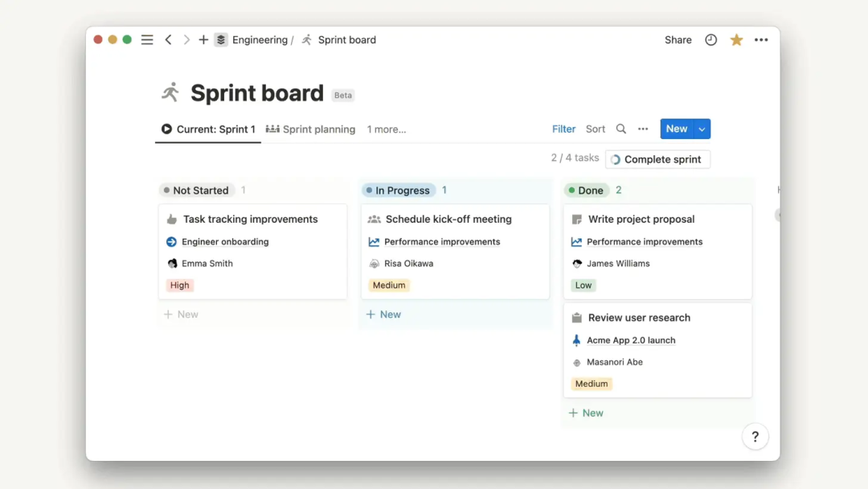
Task: Toggle the favorite star icon
Action: [736, 39]
